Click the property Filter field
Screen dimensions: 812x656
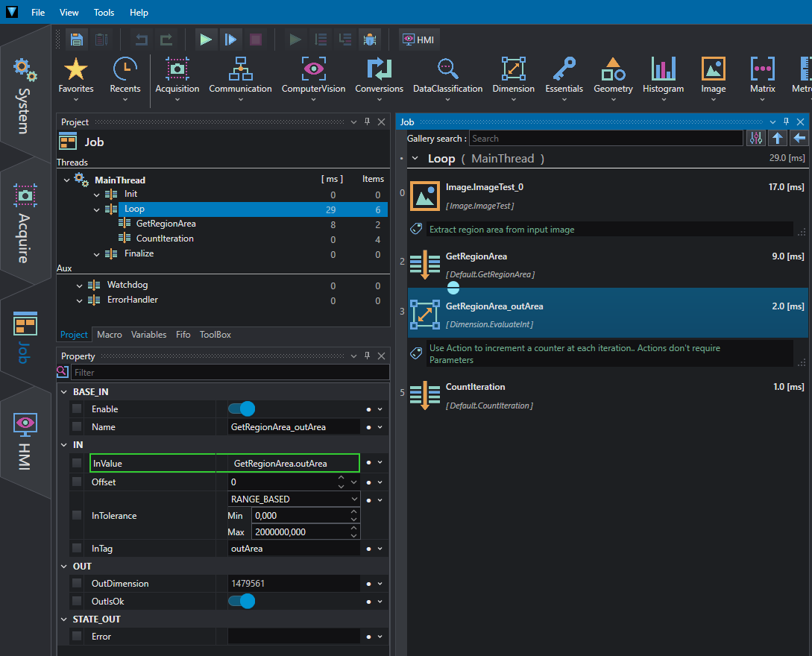click(x=230, y=372)
